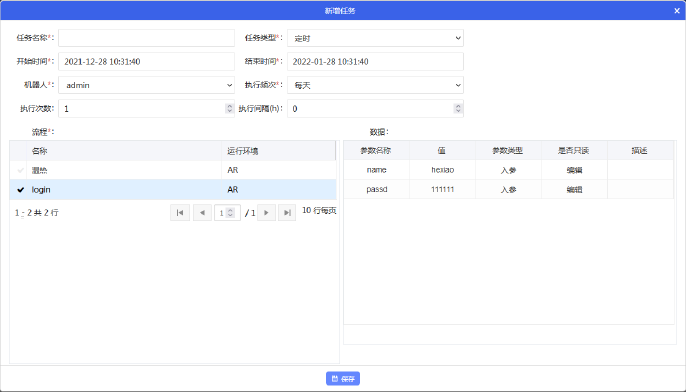Go to previous page of flow list
This screenshot has height=392, width=686.
point(202,213)
